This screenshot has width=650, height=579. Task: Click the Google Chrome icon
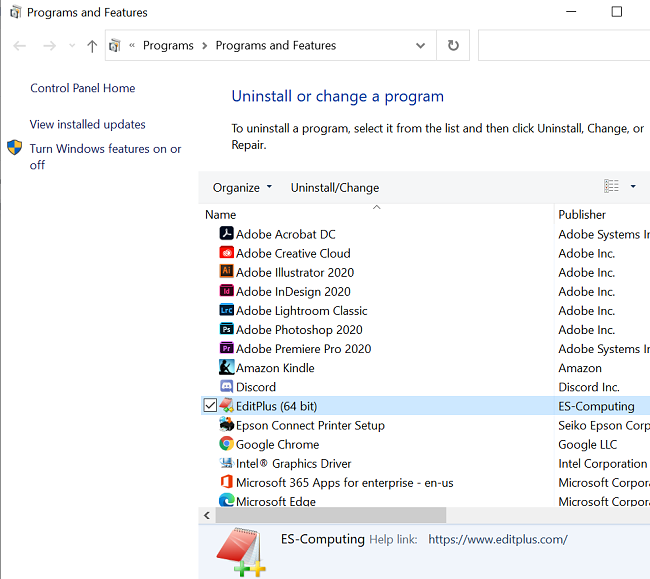click(x=226, y=444)
